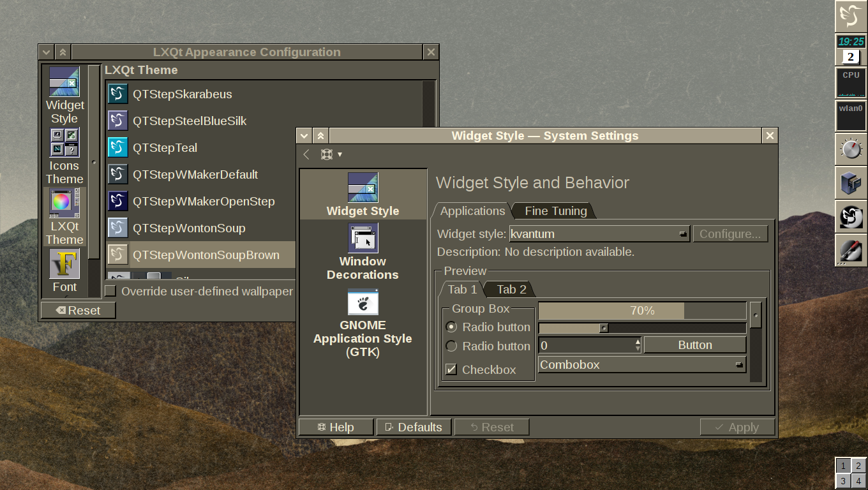Click the preview Button
The height and width of the screenshot is (490, 868).
coord(695,345)
